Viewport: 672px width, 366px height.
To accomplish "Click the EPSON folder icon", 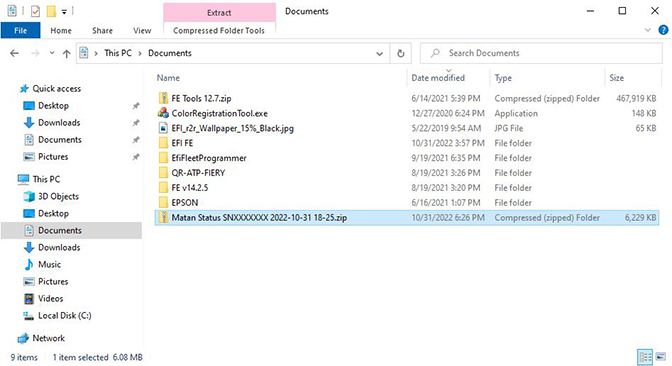I will click(163, 202).
